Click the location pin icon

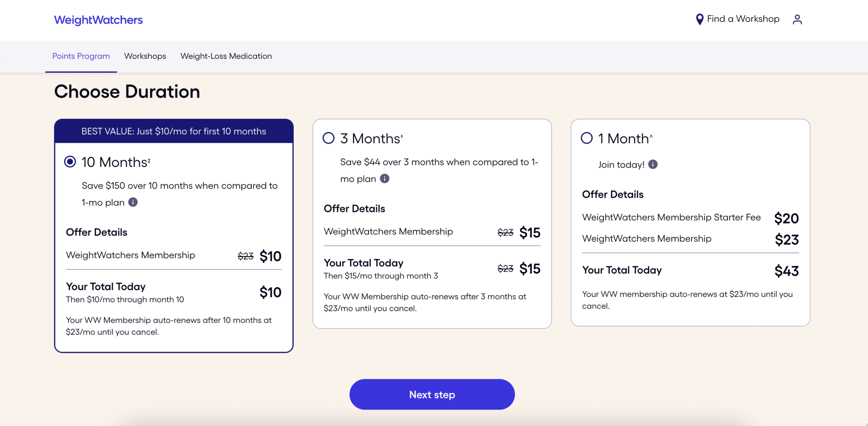tap(699, 19)
